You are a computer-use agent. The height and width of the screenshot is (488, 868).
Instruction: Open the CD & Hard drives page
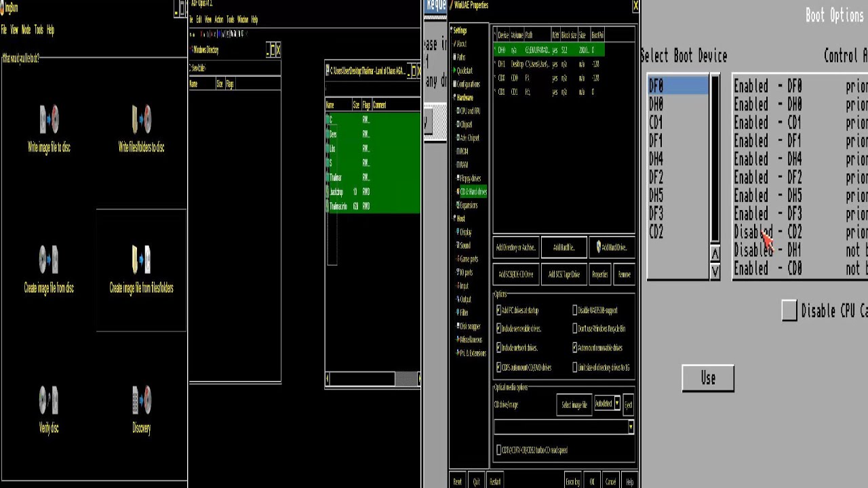[x=473, y=192]
